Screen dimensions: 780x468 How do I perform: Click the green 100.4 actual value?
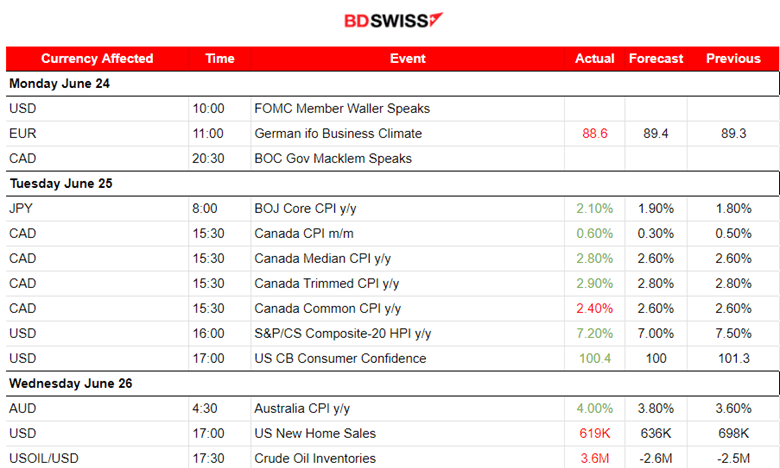coord(595,358)
